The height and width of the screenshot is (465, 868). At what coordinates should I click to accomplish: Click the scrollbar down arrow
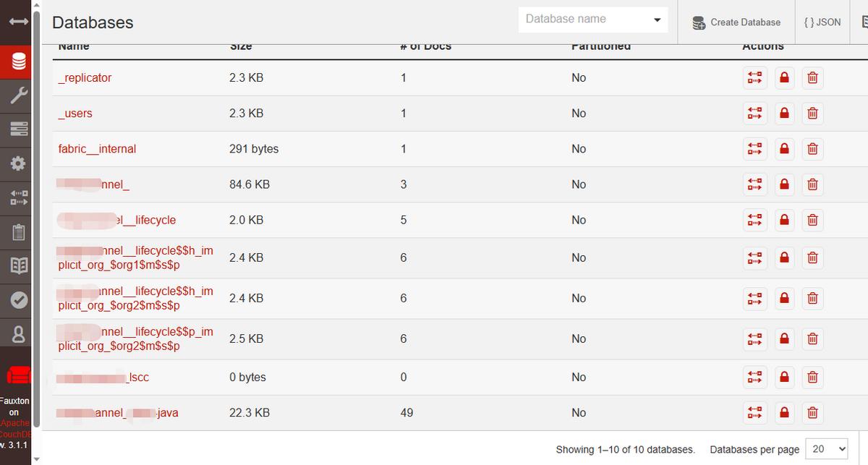[x=38, y=458]
